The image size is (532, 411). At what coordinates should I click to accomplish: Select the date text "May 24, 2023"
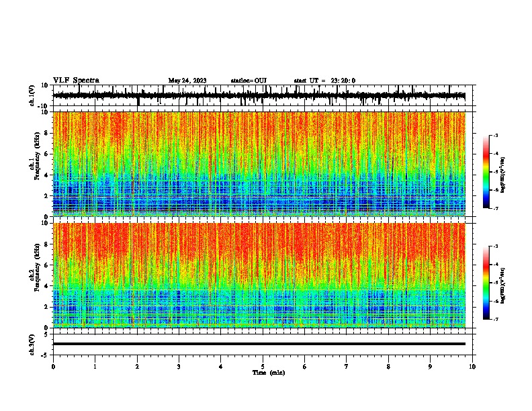coord(187,81)
